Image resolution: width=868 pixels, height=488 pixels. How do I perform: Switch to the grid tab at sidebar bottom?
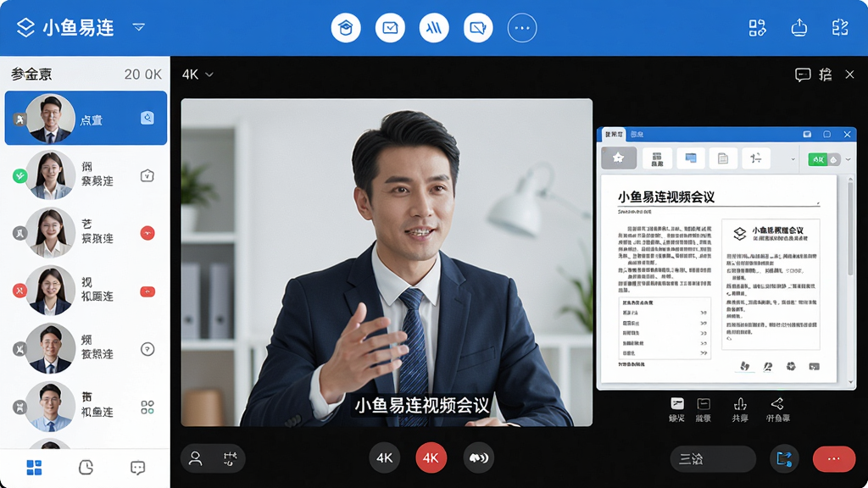coord(34,468)
